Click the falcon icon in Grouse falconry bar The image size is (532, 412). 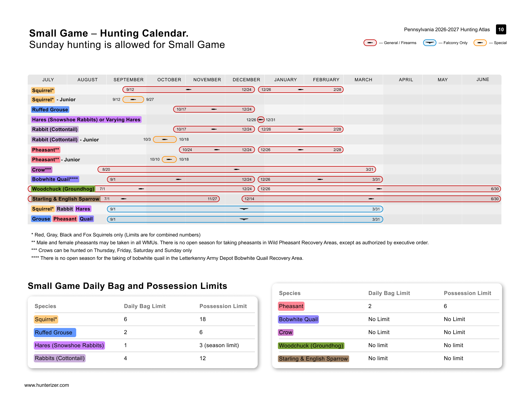coord(244,219)
